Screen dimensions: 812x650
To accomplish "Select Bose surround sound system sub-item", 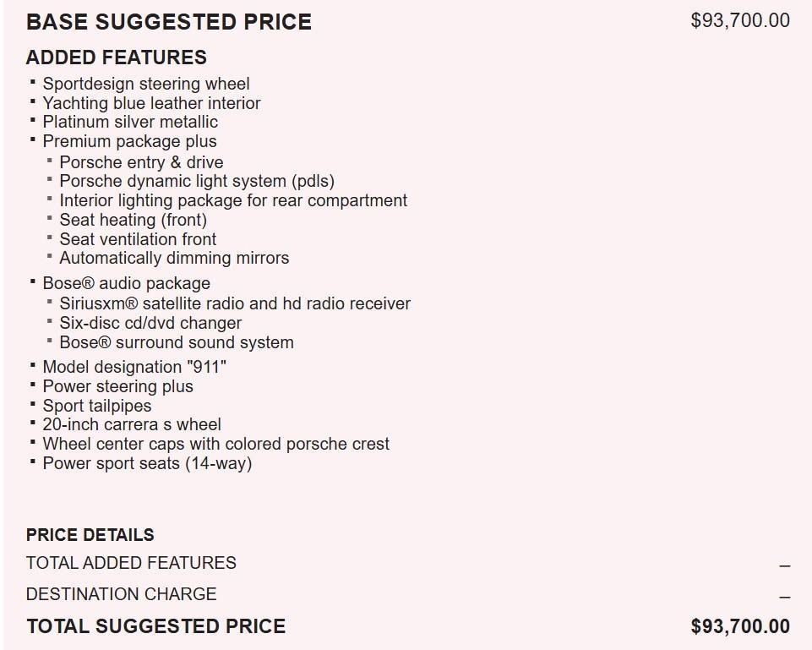I will click(177, 342).
